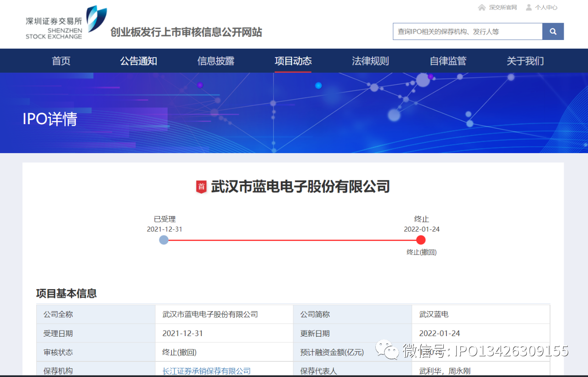Click the site title 创业板发行上市审核信息公开网站

coord(186,32)
